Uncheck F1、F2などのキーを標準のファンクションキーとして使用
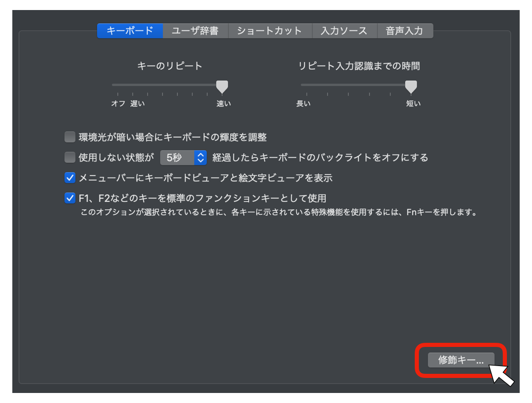 coord(70,198)
